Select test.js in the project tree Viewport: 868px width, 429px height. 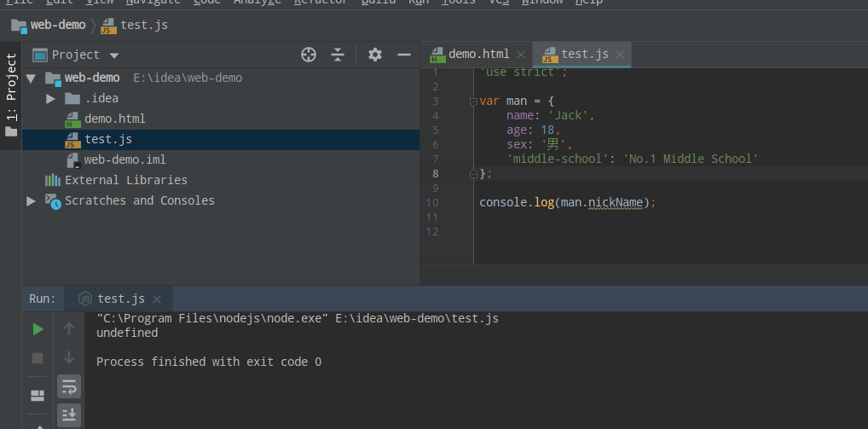coord(108,140)
